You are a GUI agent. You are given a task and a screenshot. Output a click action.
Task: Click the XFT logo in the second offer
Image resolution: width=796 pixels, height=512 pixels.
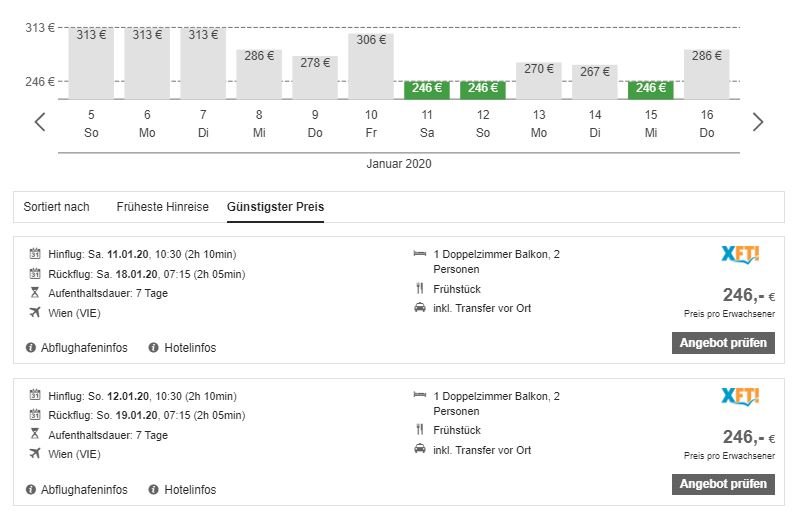740,396
